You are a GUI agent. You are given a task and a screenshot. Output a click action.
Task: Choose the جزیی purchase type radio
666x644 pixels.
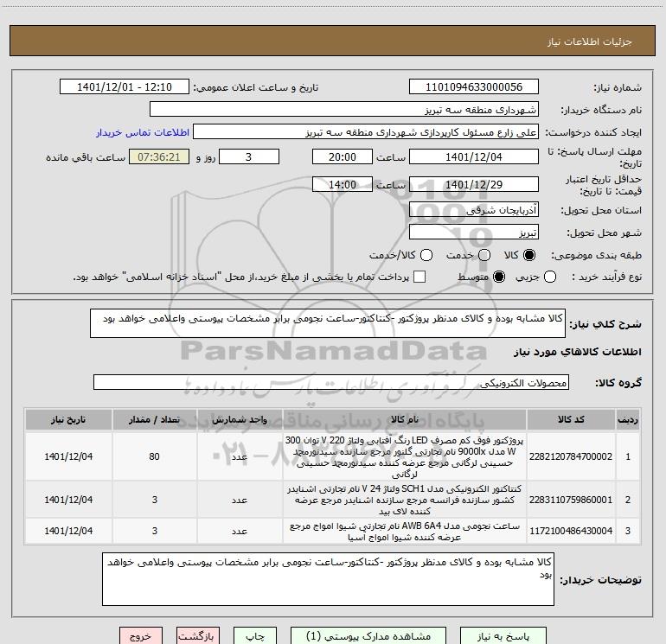point(549,277)
